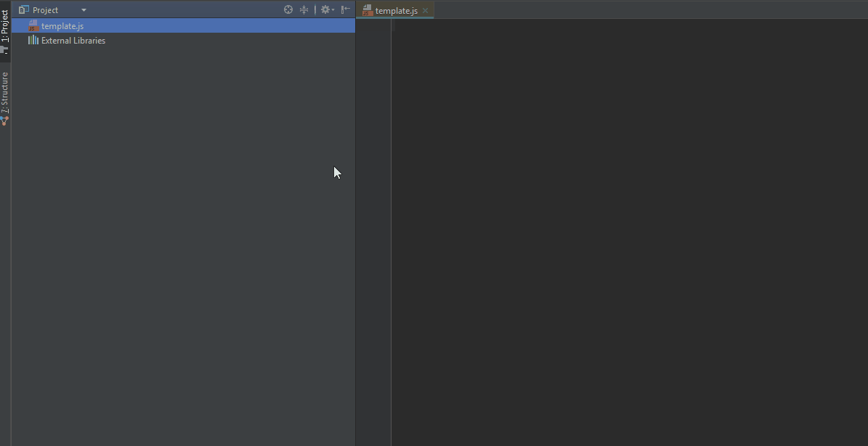This screenshot has height=446, width=868.
Task: Click the JS icon on the editor tab
Action: 368,10
